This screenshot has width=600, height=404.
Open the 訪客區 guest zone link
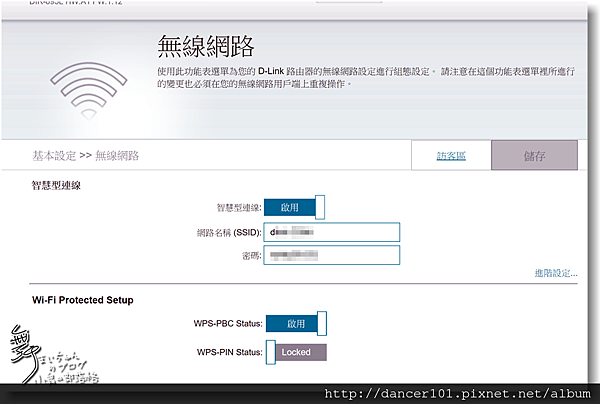[x=451, y=156]
